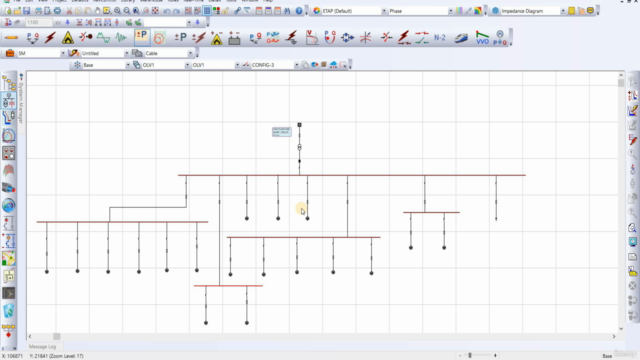Open the Cable Raceway sidebar icon

[x=9, y=188]
